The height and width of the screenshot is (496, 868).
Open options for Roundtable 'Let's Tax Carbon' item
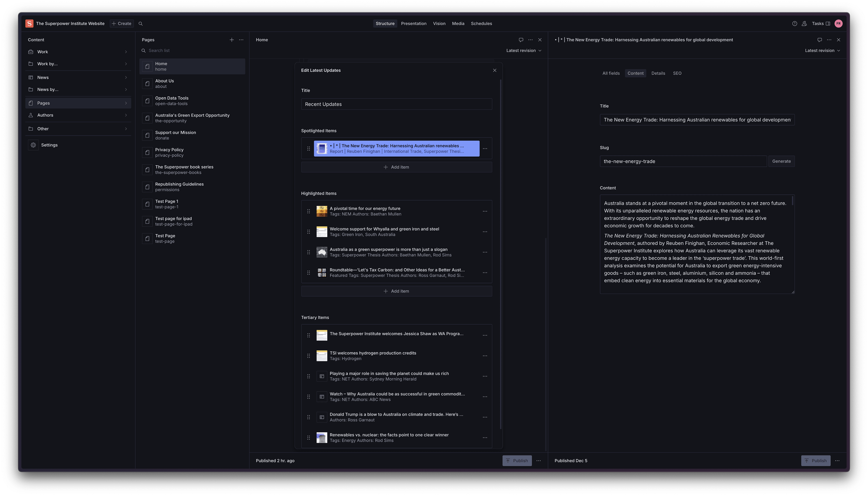coord(485,273)
